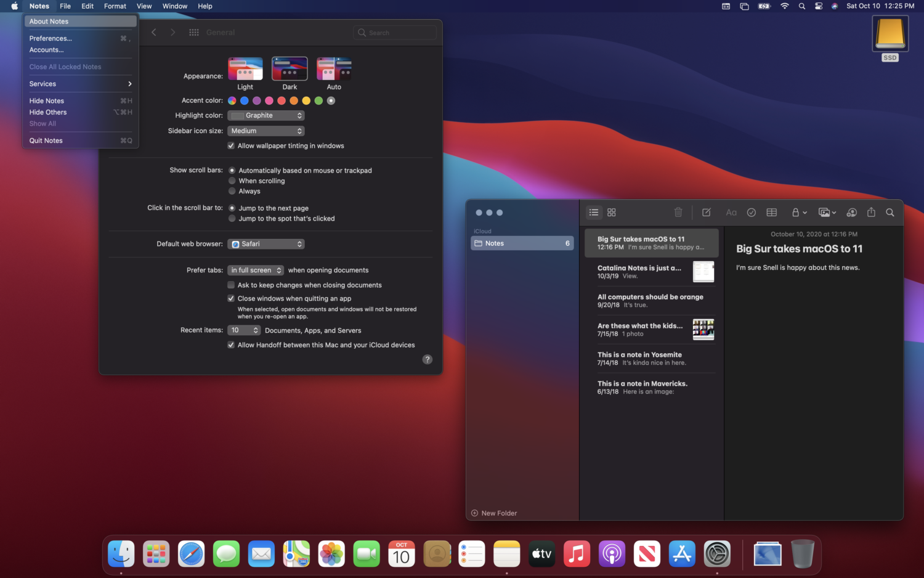This screenshot has width=924, height=578.
Task: Uncheck Allow wallpaper tinting in windows
Action: point(231,145)
